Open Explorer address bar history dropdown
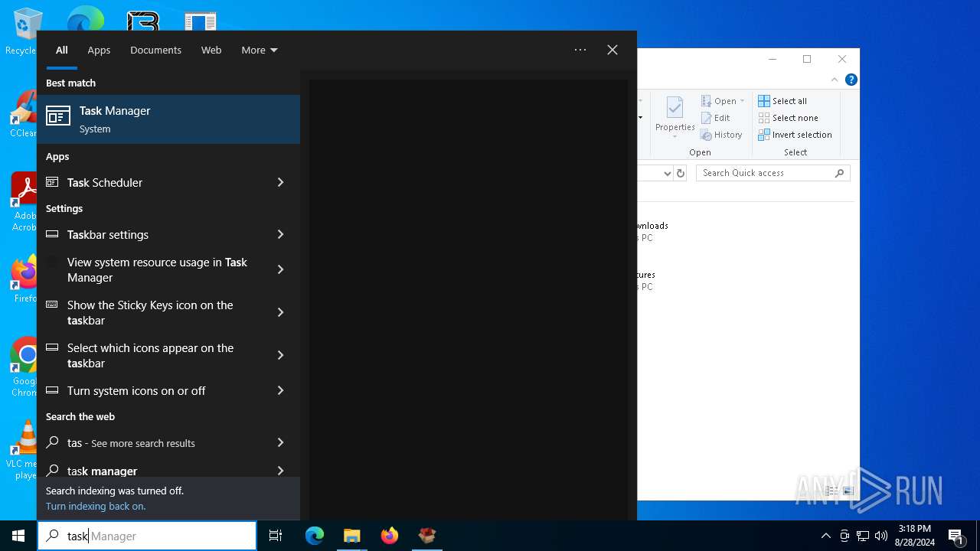 [x=667, y=173]
